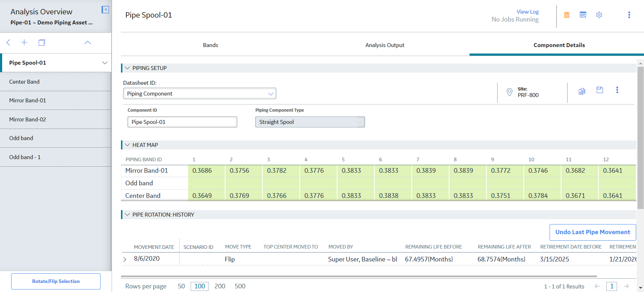Viewport: 644px width, 292px height.
Task: Collapse the HEAT MAP section
Action: tap(127, 145)
